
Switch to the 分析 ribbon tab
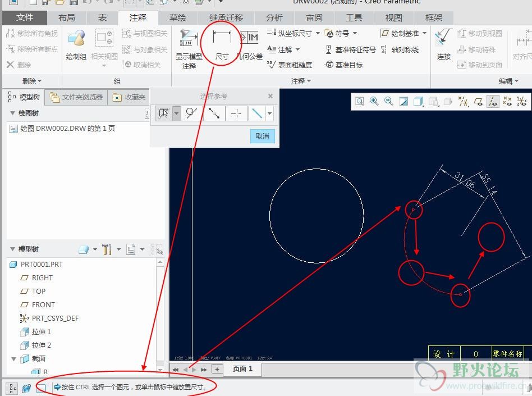(x=274, y=17)
